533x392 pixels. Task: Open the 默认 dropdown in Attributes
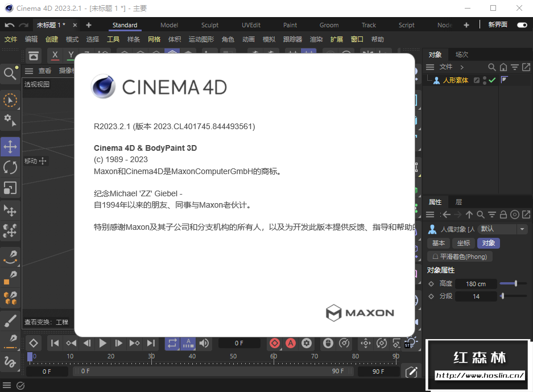pyautogui.click(x=503, y=229)
